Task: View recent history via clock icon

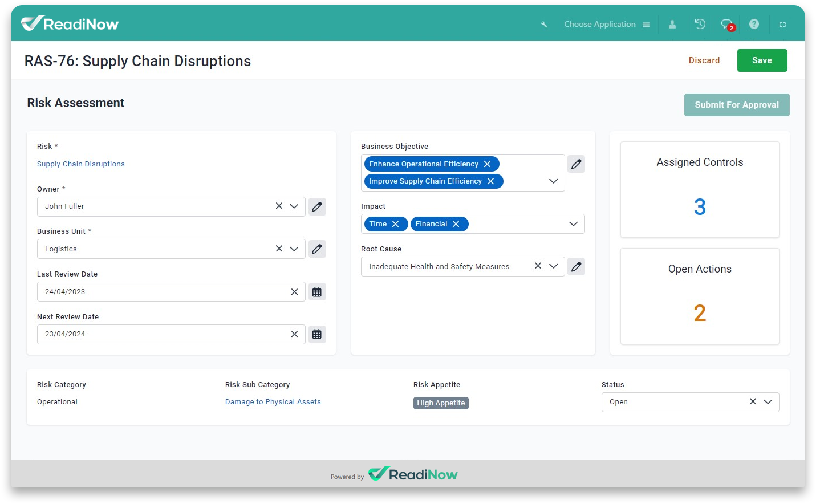Action: click(700, 24)
